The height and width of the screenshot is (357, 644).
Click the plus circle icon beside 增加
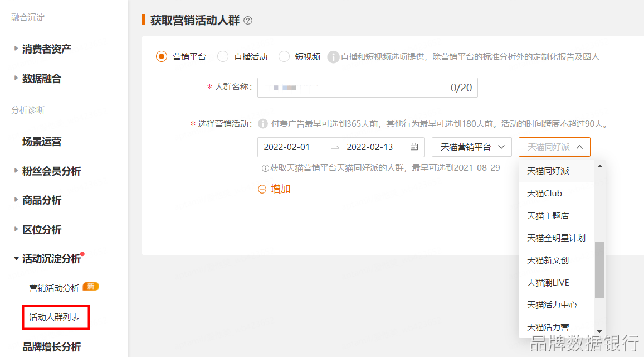[x=262, y=189]
